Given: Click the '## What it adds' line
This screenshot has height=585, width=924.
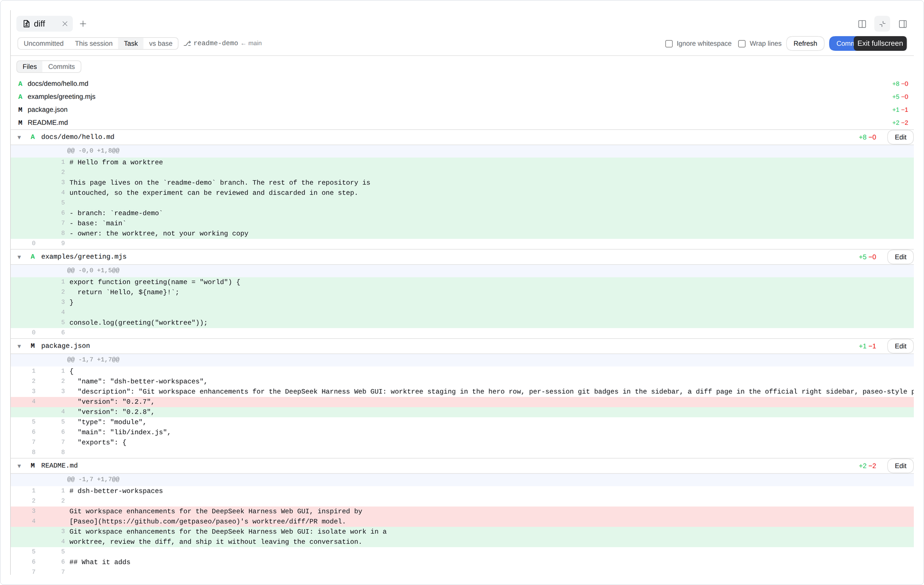Looking at the screenshot, I should point(462,562).
